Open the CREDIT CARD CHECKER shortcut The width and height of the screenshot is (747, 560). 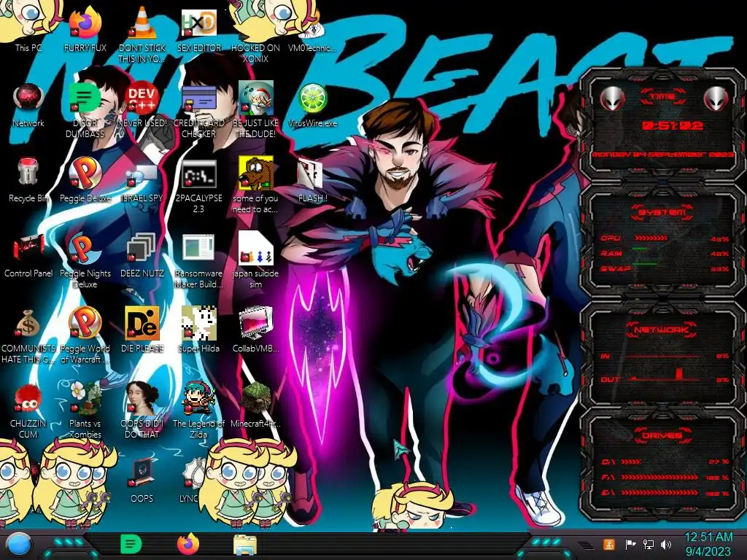(x=198, y=111)
